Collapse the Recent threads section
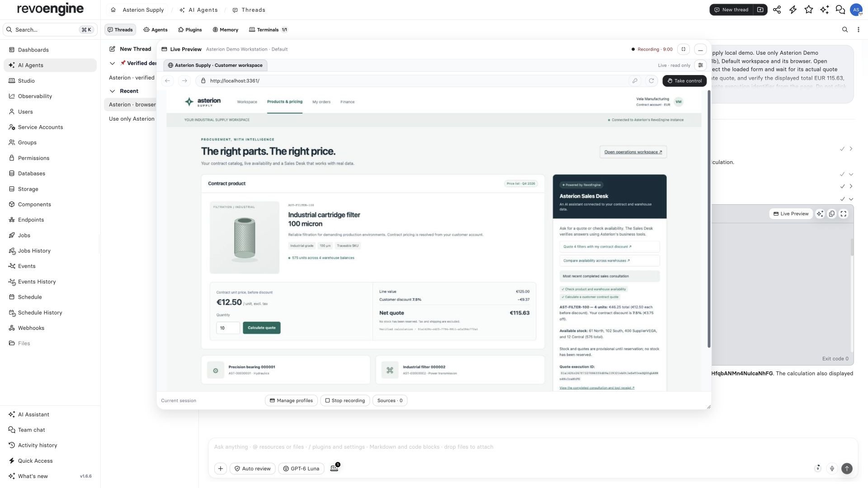The image size is (868, 488). pos(113,91)
